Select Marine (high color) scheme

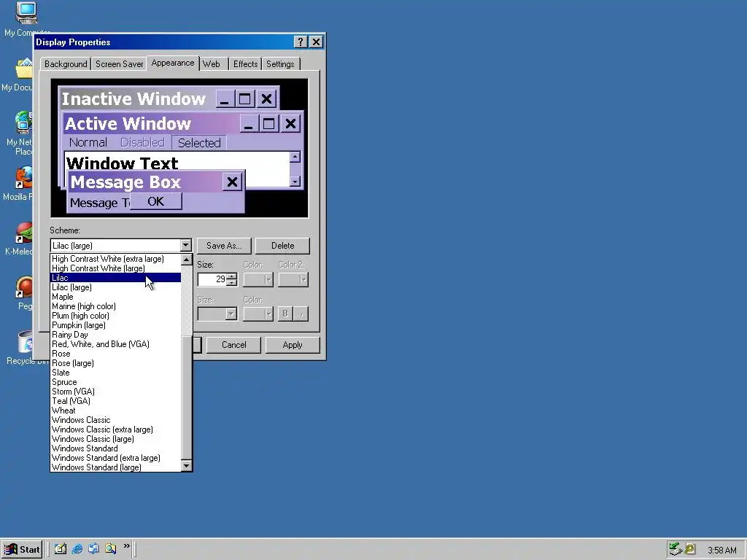[115, 306]
